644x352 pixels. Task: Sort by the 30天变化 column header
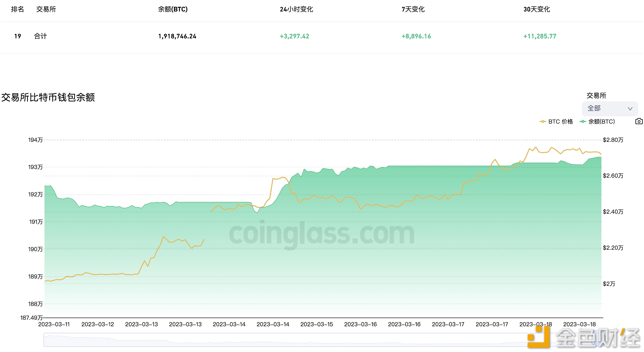[x=537, y=9]
